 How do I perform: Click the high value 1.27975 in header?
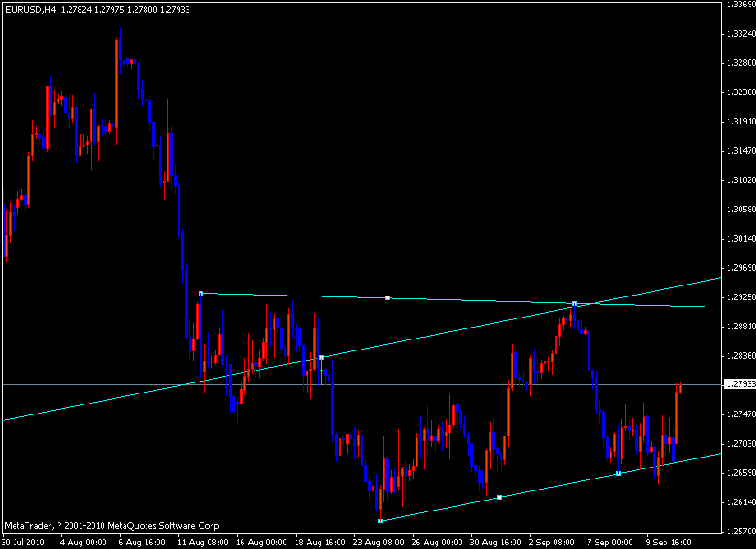click(109, 10)
